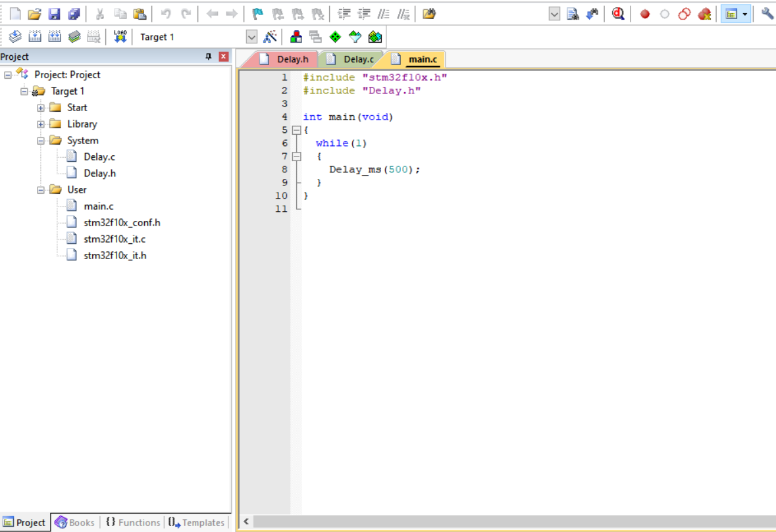Click the Delay_ms(500) code line
This screenshot has width=776, height=532.
[x=374, y=170]
